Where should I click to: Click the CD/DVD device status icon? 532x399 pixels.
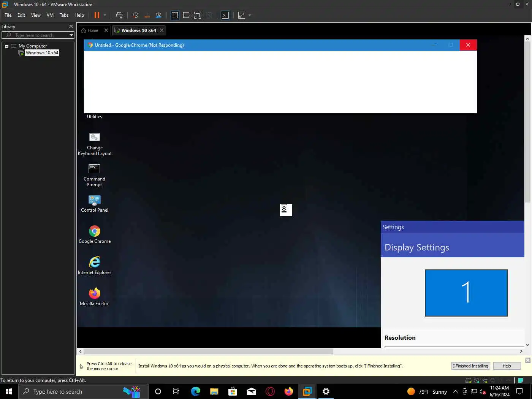477,380
